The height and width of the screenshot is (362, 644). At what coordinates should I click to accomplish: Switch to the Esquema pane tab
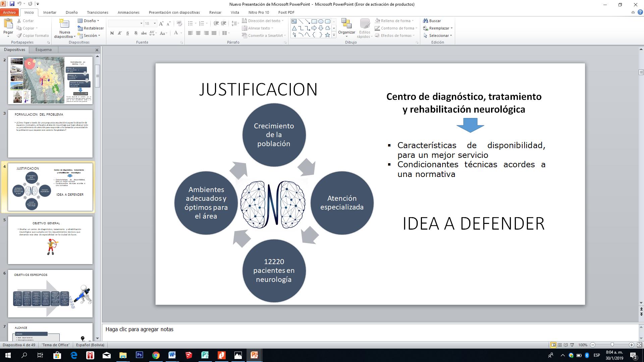(x=44, y=50)
